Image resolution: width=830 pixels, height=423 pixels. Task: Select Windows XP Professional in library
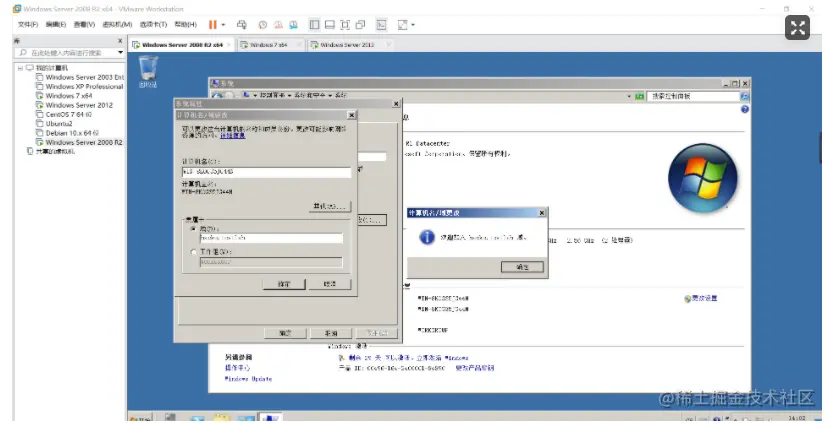pos(79,86)
